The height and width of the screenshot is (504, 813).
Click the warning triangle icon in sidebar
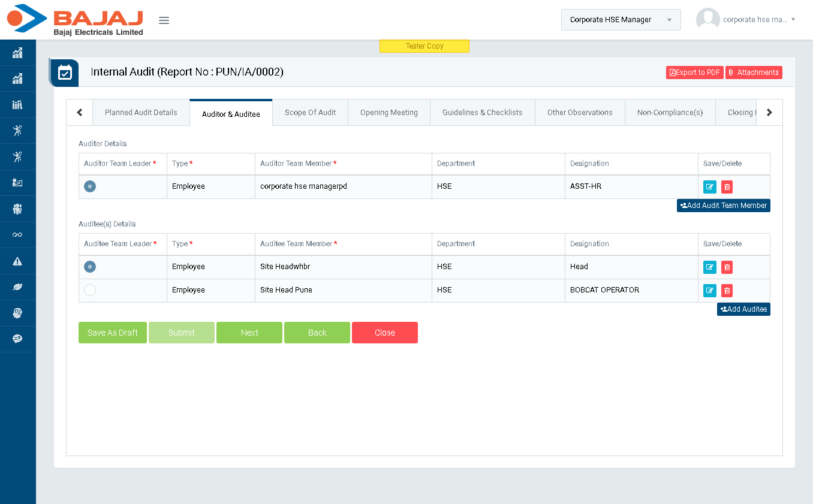(x=17, y=261)
